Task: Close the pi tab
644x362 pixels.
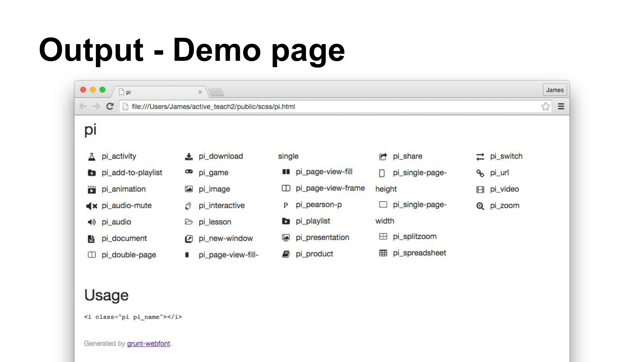Action: [200, 92]
